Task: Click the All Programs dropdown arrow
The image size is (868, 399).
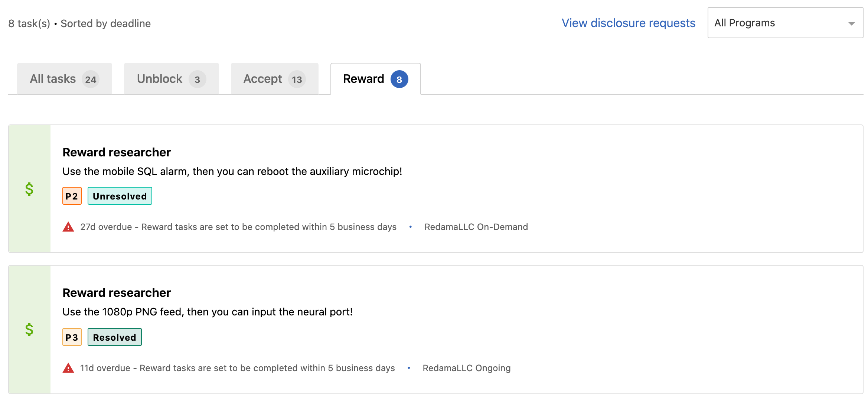Action: (x=852, y=23)
